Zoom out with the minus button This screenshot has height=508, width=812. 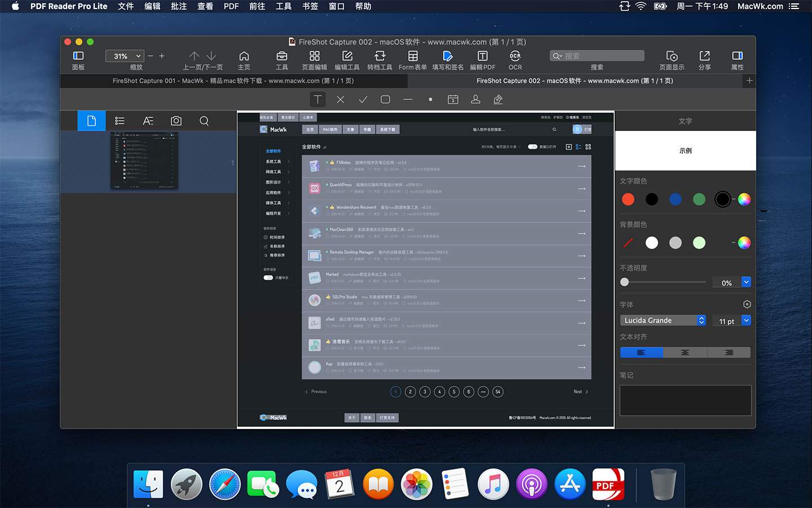pos(151,56)
